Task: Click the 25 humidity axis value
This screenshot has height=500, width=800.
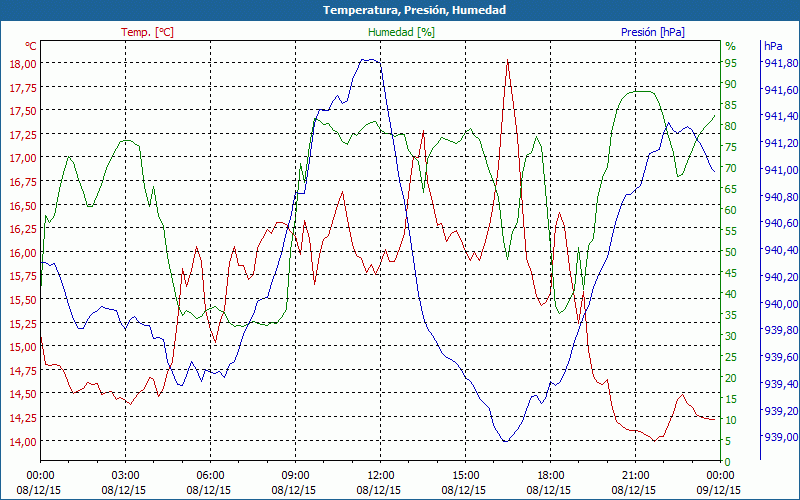Action: 731,357
